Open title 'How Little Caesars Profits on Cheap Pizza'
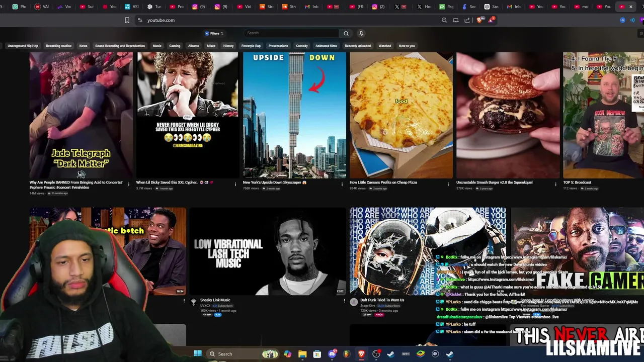This screenshot has width=644, height=362. pos(383,183)
